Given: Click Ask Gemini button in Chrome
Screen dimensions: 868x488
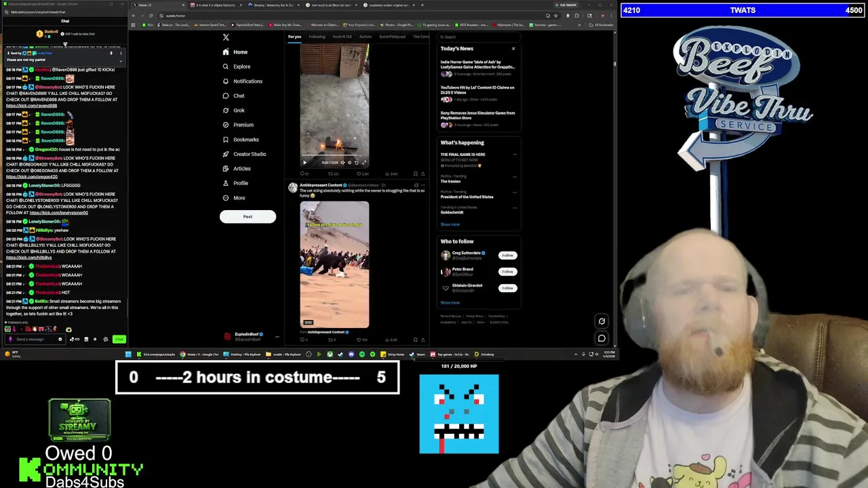Looking at the screenshot, I should pyautogui.click(x=567, y=5).
